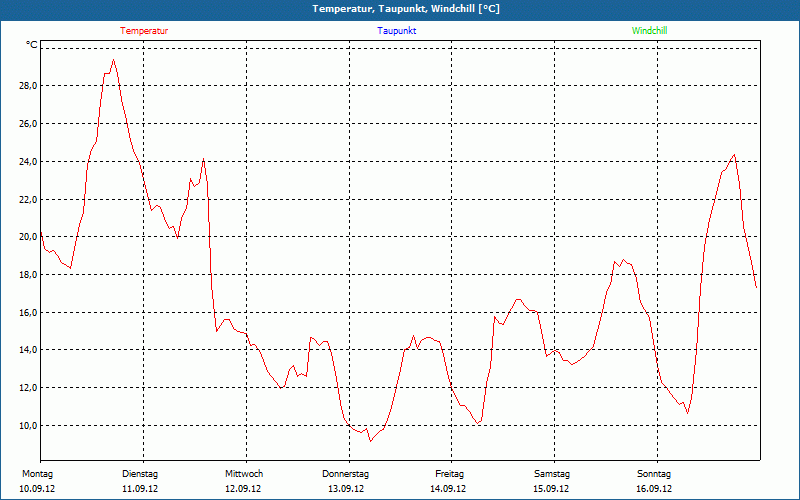Click the date 15.09.12

point(551,489)
